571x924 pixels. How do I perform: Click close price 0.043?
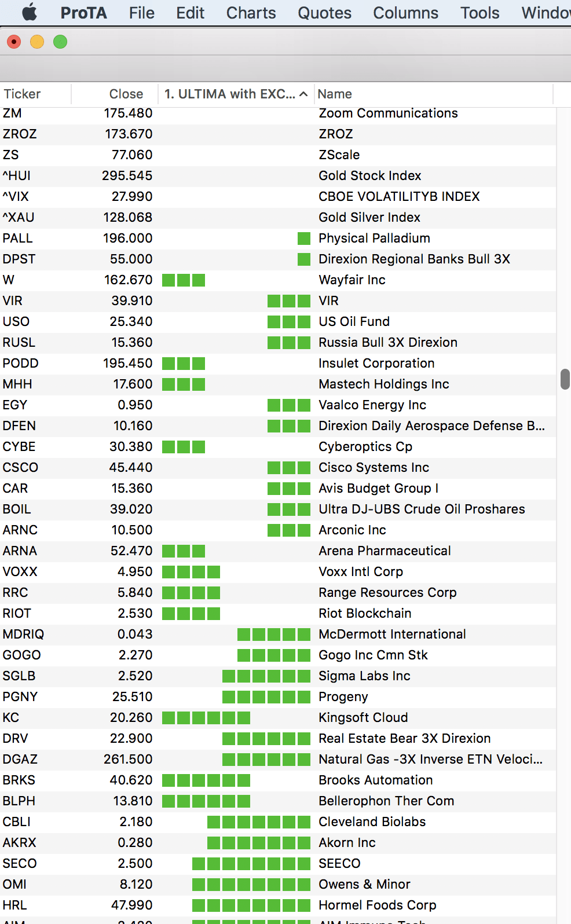tap(135, 634)
